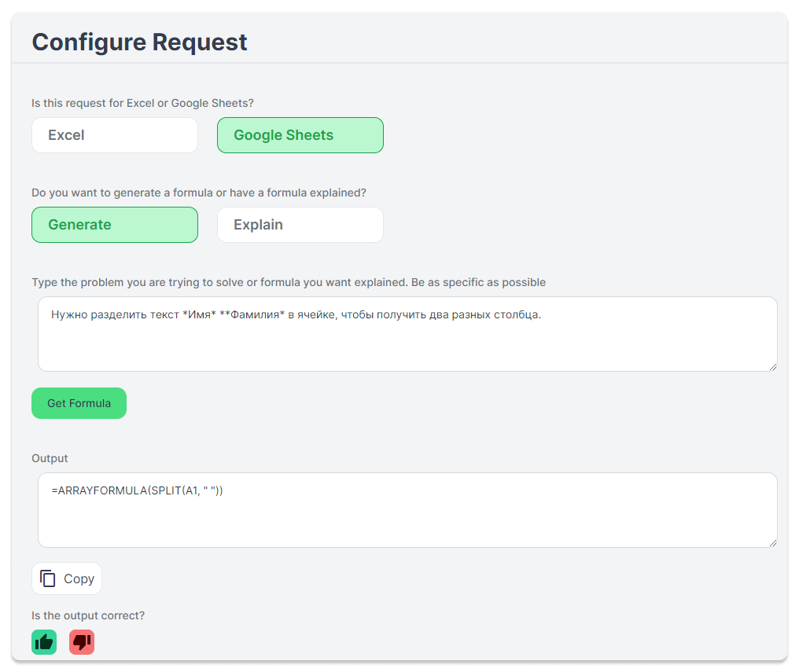This screenshot has width=799, height=672.
Task: Grab the problem text box resize handle
Action: click(x=773, y=367)
